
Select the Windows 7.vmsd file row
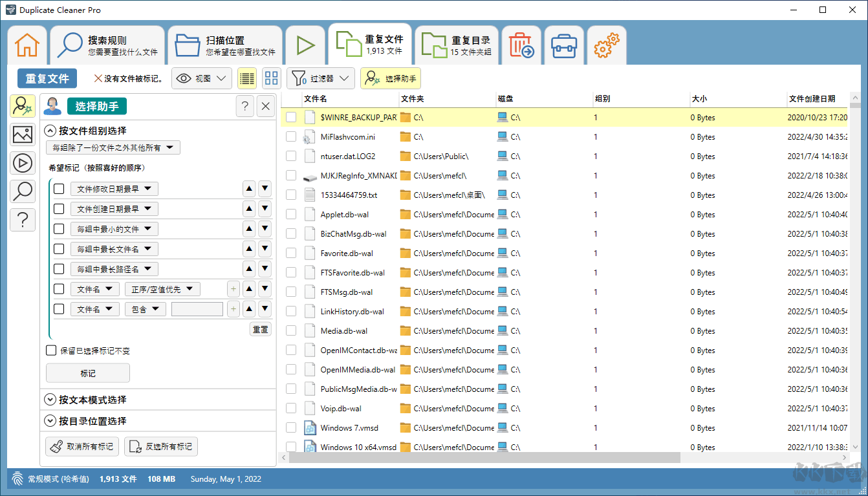point(565,428)
